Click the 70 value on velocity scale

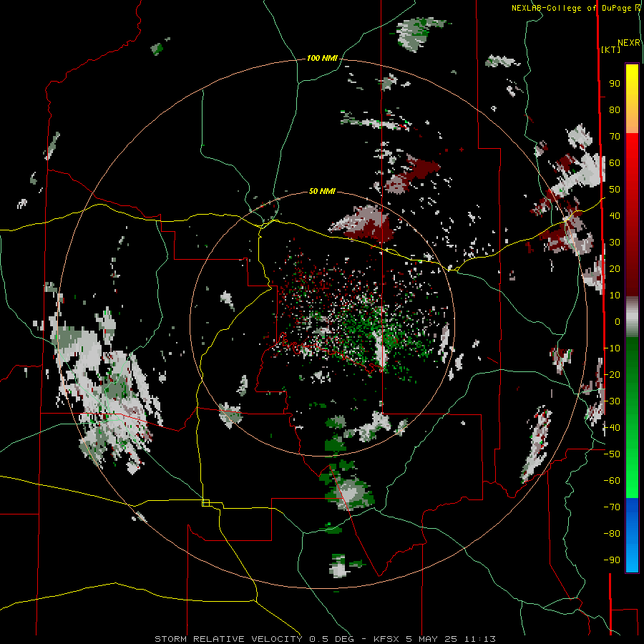click(615, 137)
